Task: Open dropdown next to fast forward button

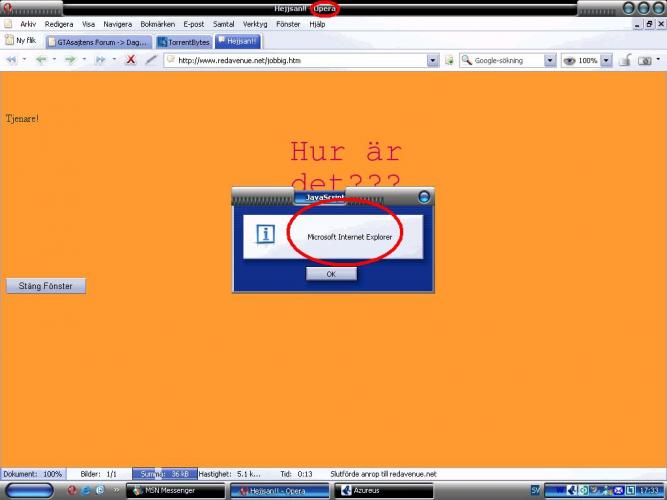Action: (114, 59)
